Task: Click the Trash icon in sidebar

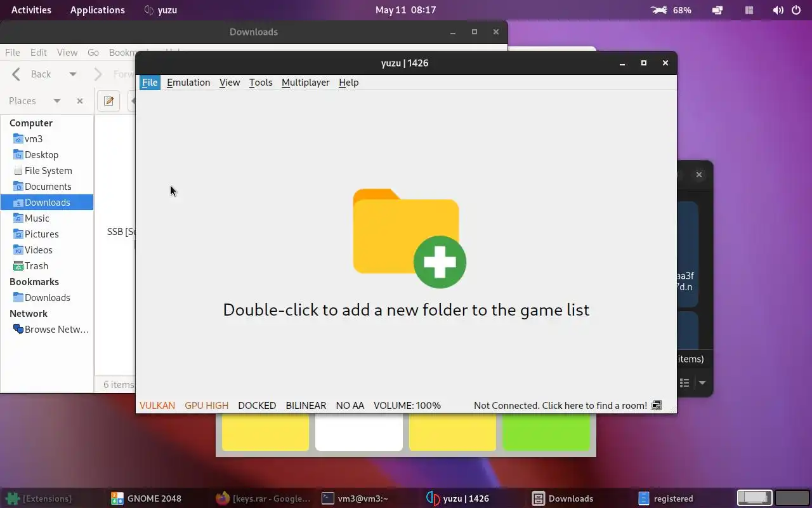Action: [x=18, y=266]
